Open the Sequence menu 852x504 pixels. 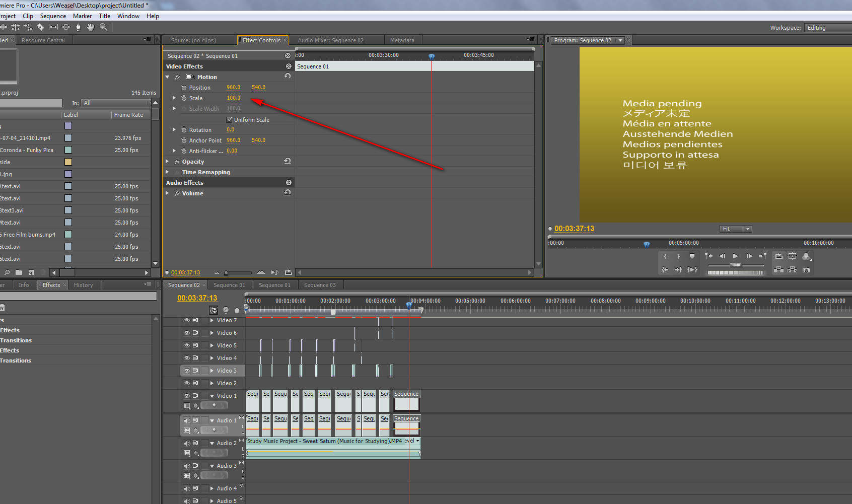[x=53, y=16]
